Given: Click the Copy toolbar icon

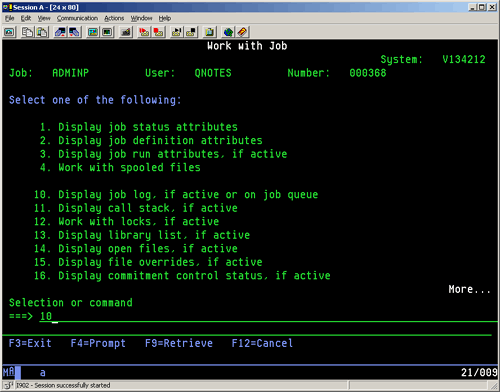Looking at the screenshot, I should pyautogui.click(x=27, y=32).
